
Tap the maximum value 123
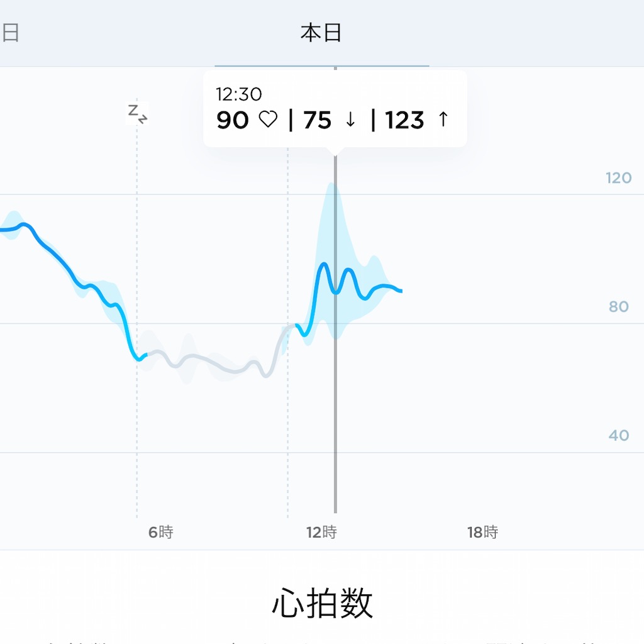(x=404, y=120)
